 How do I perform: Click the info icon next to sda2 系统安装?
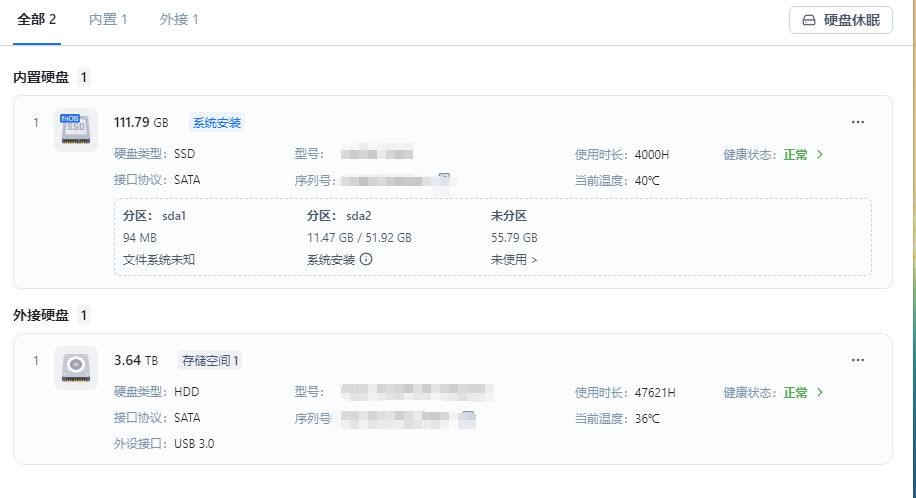pyautogui.click(x=366, y=260)
